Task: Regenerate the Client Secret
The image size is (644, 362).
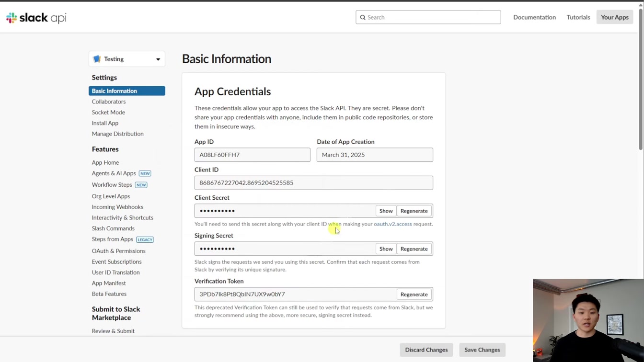Action: coord(414,211)
